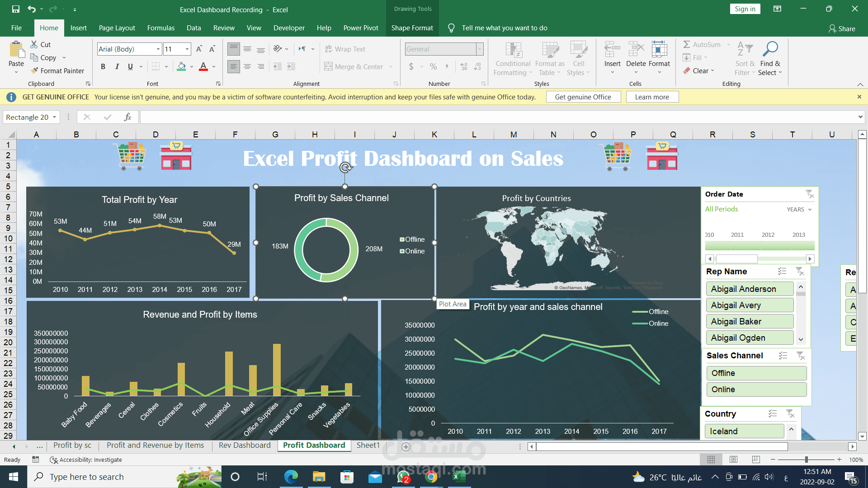Toggle multi-select on Sales Channel slicer
The image size is (868, 488).
tap(783, 356)
